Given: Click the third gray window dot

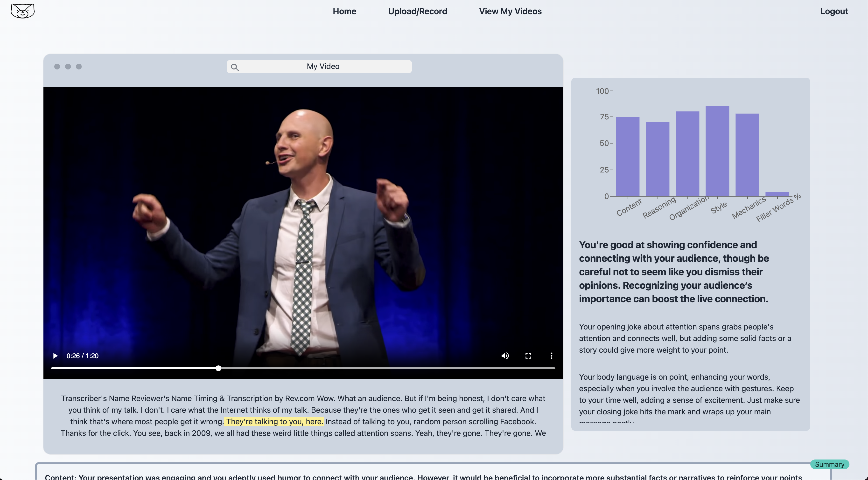Looking at the screenshot, I should pos(79,67).
